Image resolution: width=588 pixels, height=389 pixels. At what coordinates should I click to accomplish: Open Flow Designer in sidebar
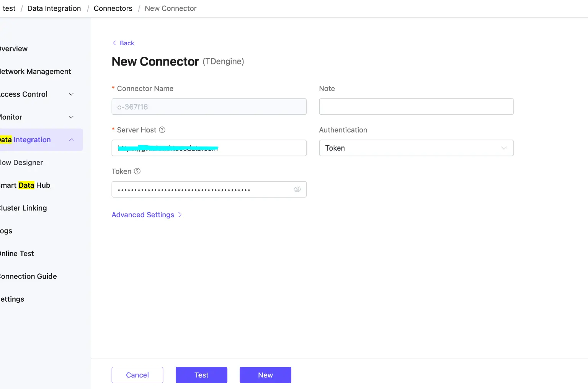(22, 162)
